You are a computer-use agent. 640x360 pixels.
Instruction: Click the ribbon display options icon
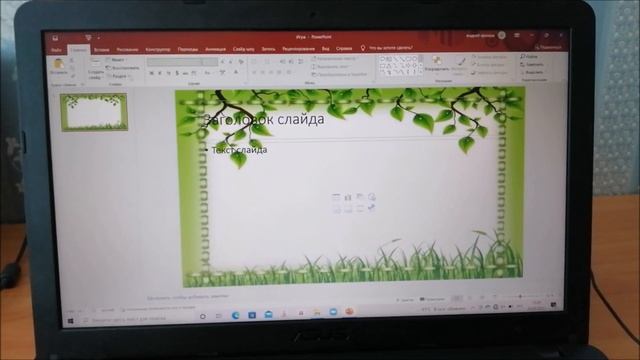click(x=517, y=36)
